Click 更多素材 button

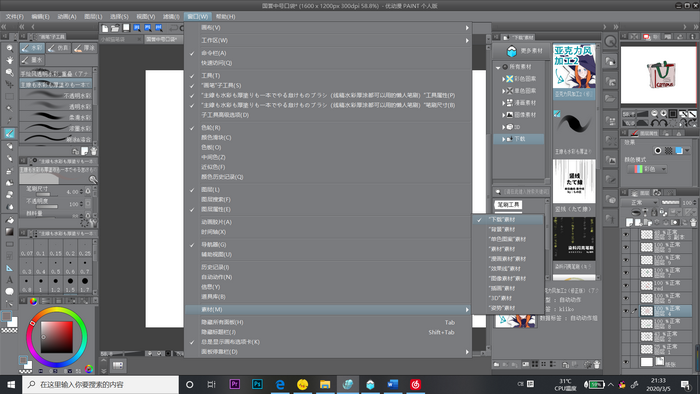521,51
